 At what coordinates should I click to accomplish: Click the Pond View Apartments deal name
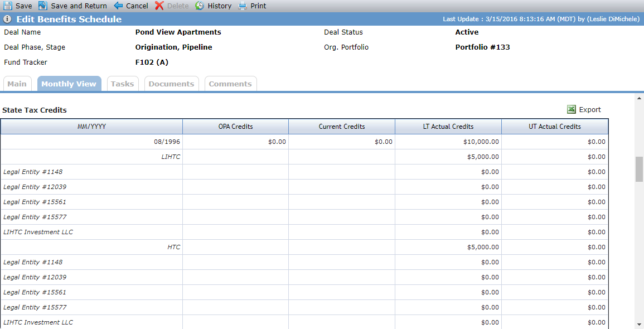point(178,32)
